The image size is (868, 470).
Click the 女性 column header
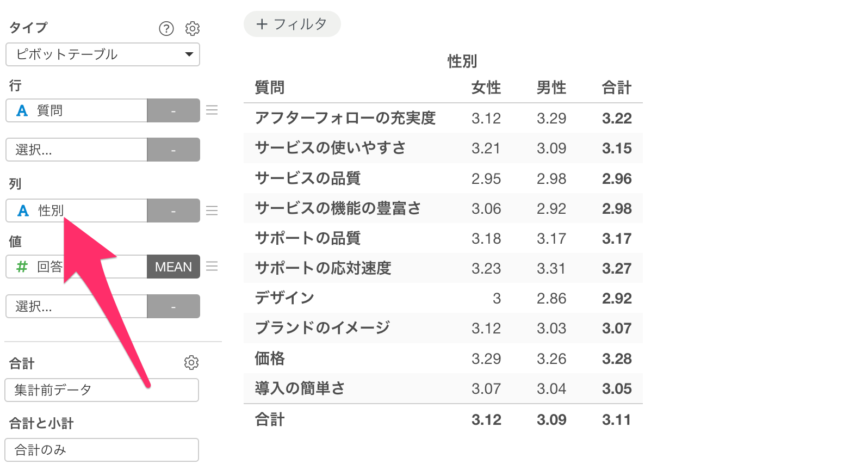[x=486, y=88]
